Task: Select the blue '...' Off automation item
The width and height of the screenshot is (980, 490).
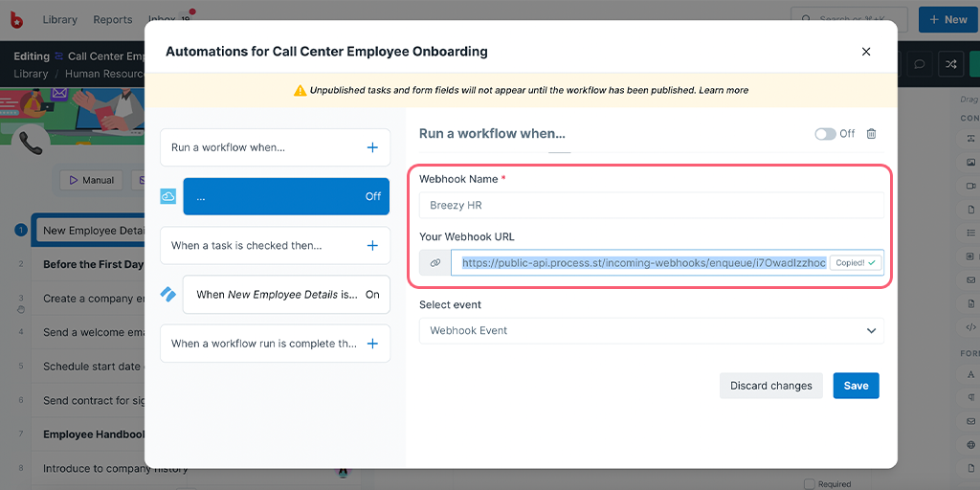Action: [x=286, y=196]
